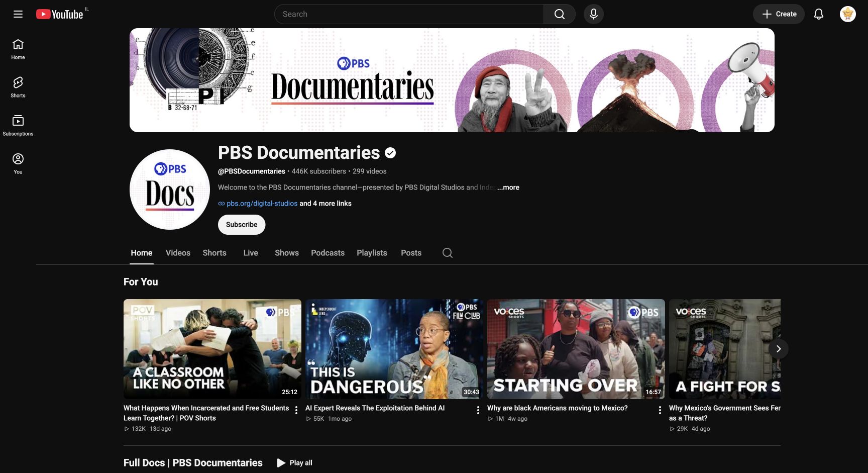Open 'A Fight For' video thumbnail
The height and width of the screenshot is (473, 868).
pos(725,349)
